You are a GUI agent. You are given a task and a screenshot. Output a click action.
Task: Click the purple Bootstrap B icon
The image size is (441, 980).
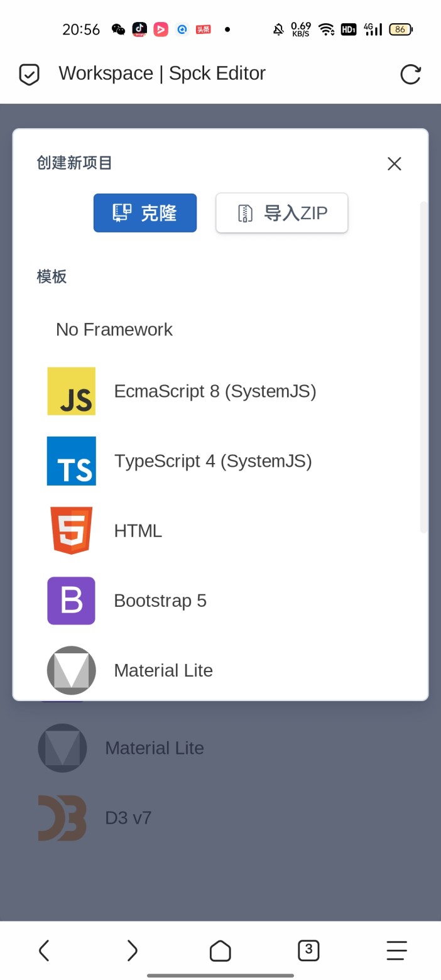pyautogui.click(x=72, y=601)
